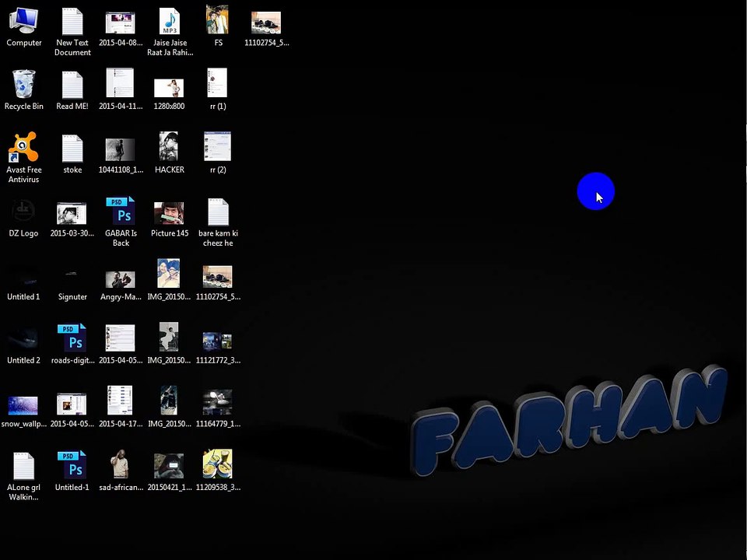Image resolution: width=747 pixels, height=560 pixels.
Task: Select the stoke text file
Action: click(x=72, y=154)
